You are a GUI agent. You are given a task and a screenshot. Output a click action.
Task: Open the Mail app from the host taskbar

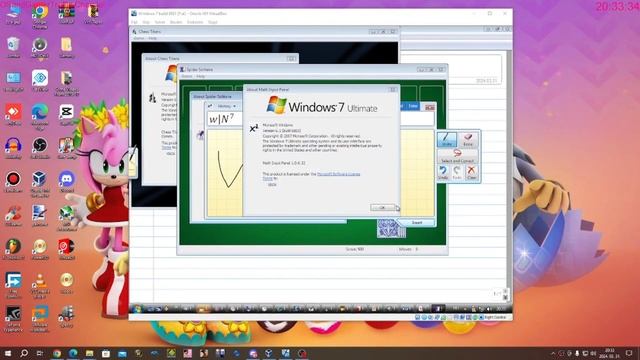[122, 353]
